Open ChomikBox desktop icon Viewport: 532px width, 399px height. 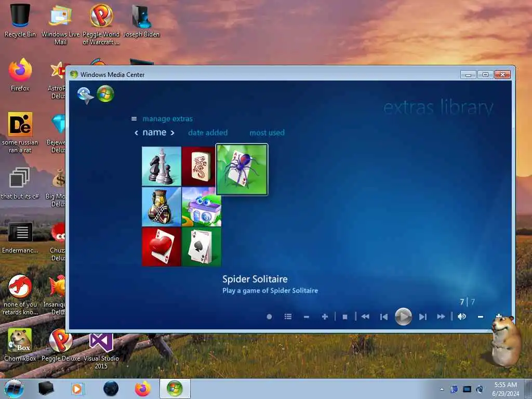pyautogui.click(x=20, y=344)
